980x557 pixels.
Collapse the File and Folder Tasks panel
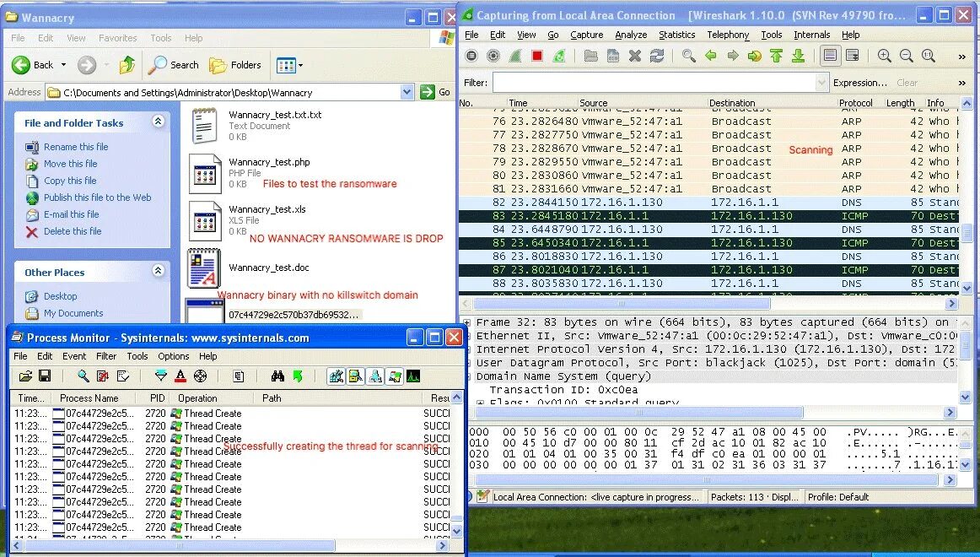pyautogui.click(x=158, y=122)
